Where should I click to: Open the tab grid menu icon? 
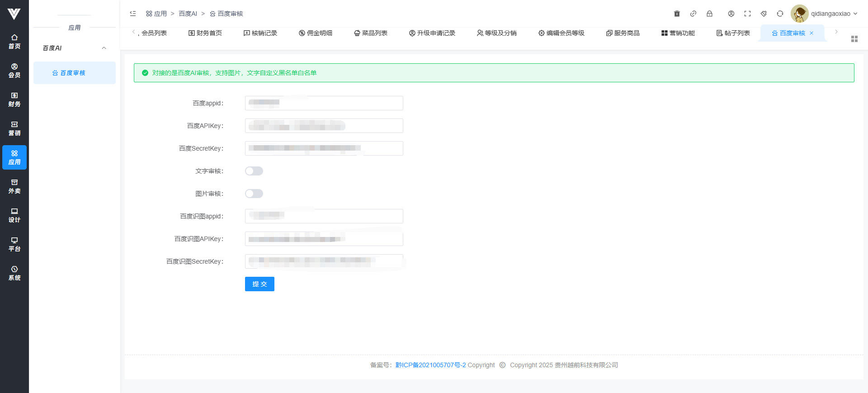[854, 39]
